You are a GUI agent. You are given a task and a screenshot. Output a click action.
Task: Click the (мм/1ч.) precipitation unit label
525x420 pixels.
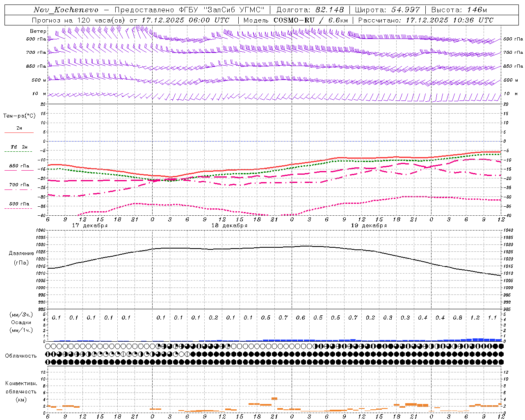(x=21, y=330)
